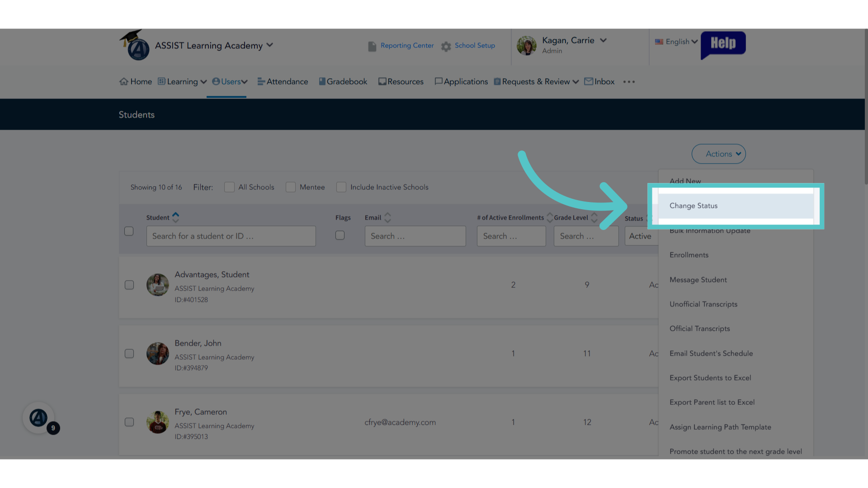The height and width of the screenshot is (488, 868).
Task: Open Student Advantages profile photo
Action: (158, 285)
